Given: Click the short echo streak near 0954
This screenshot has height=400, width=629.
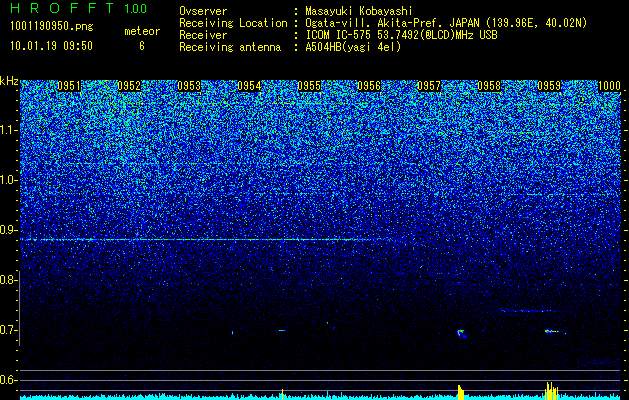Looking at the screenshot, I should 282,331.
